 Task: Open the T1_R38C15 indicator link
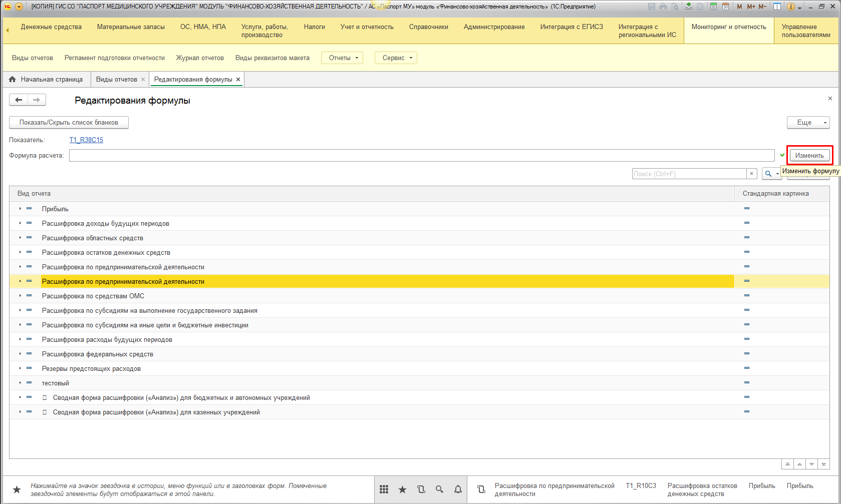86,140
